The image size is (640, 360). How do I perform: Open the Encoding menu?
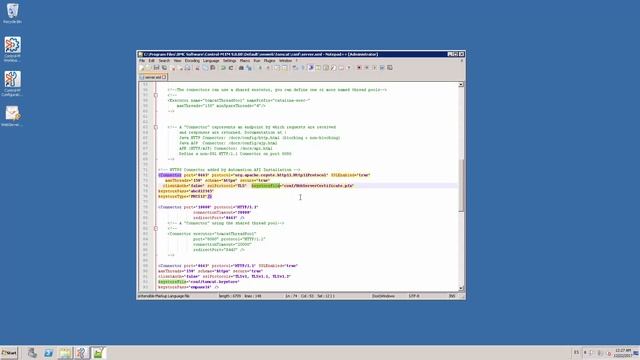click(192, 60)
